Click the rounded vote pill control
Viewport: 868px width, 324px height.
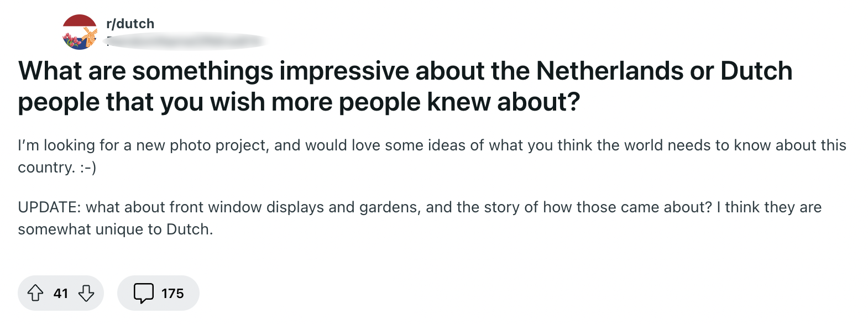(61, 293)
